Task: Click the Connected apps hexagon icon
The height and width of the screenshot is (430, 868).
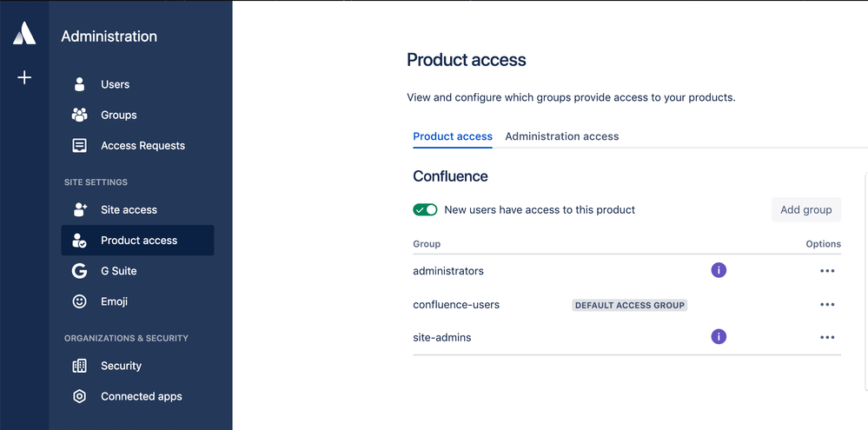Action: tap(80, 396)
